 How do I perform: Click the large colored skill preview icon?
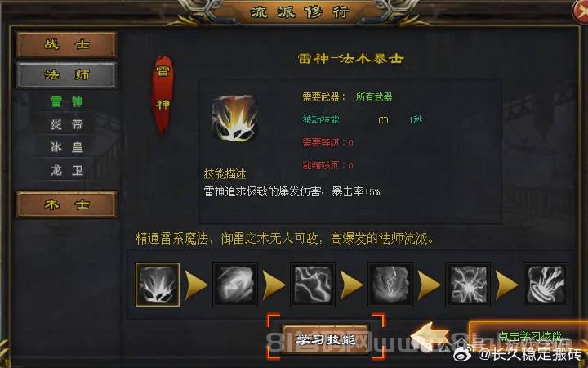[x=235, y=119]
